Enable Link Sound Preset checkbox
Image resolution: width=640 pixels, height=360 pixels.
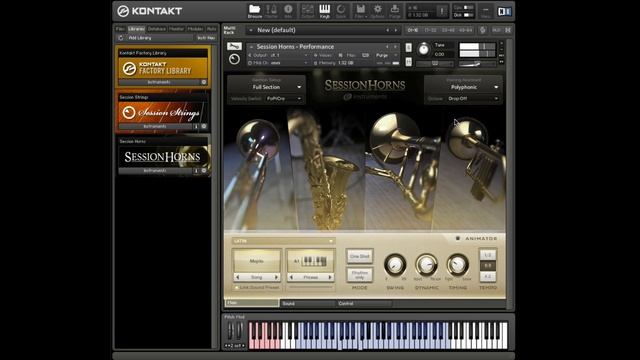point(236,287)
